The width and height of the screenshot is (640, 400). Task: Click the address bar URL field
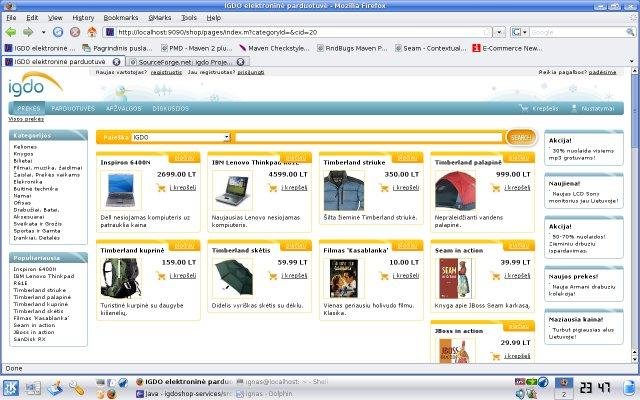[298, 32]
